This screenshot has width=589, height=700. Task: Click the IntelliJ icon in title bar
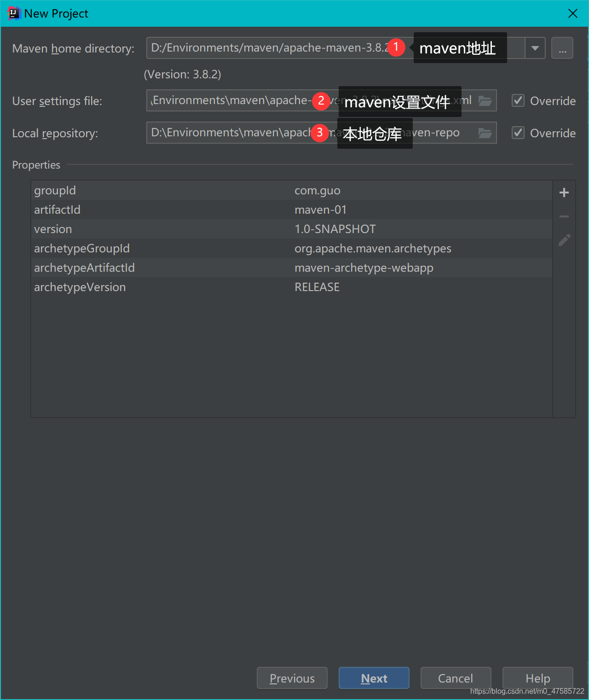(x=14, y=13)
